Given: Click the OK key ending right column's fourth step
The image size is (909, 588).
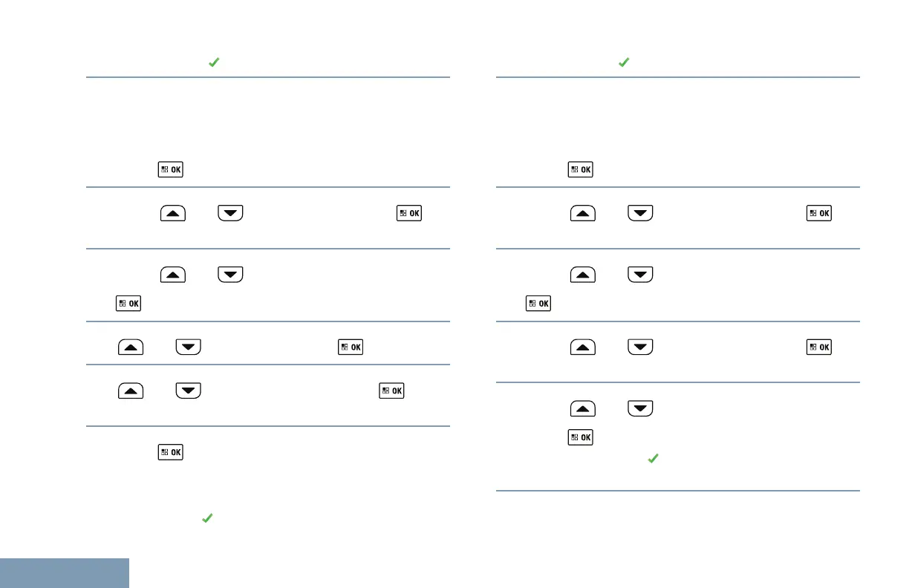Looking at the screenshot, I should (x=820, y=347).
